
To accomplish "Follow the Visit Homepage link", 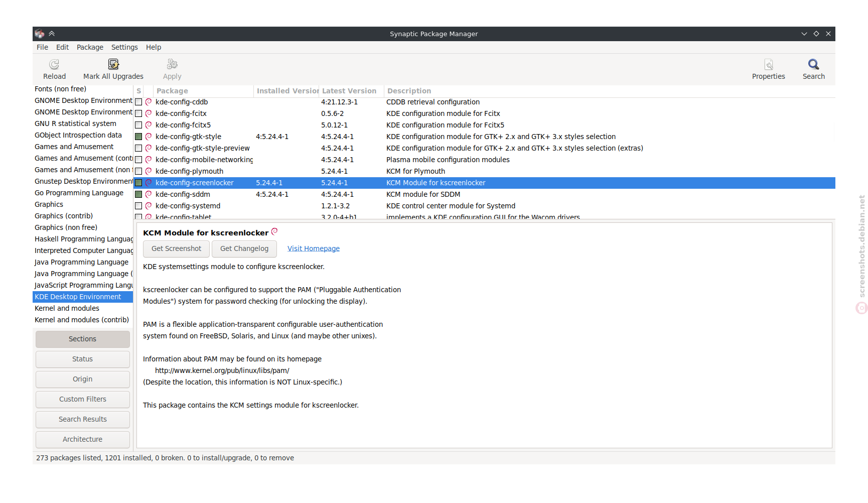I will (314, 248).
